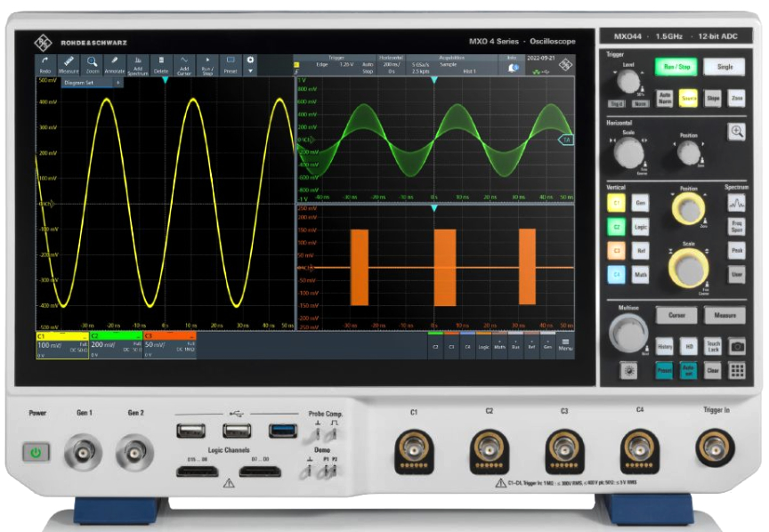Toggle channel C4 blue key
The image size is (769, 532).
click(617, 275)
